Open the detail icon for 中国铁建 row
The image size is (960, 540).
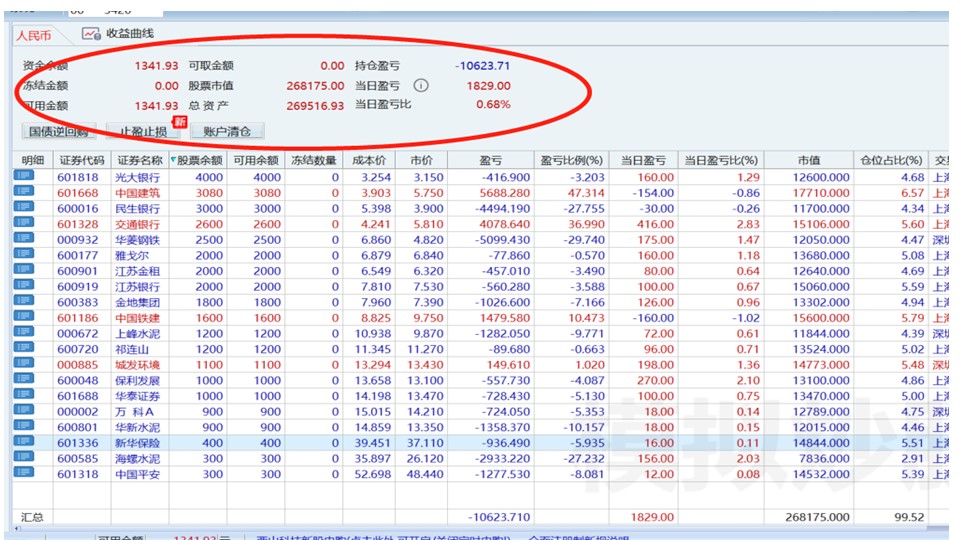pos(23,318)
